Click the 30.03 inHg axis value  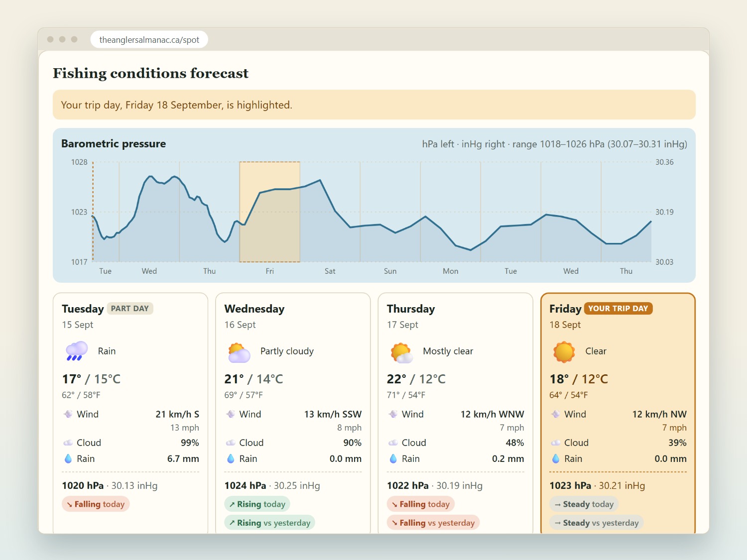point(664,262)
